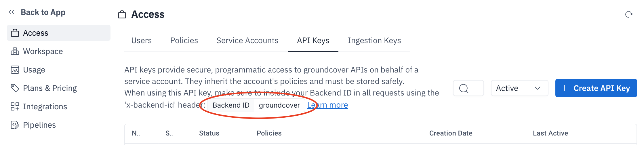
Task: Click the groundcover Backend ID value
Action: [279, 105]
